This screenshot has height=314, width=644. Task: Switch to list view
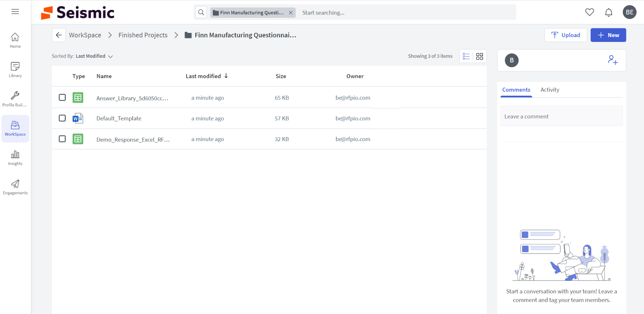coord(466,56)
